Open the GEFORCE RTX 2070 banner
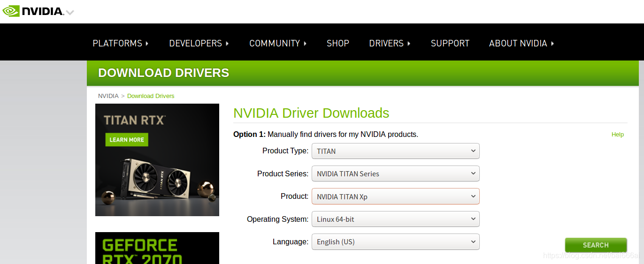This screenshot has height=264, width=644. coord(157,248)
